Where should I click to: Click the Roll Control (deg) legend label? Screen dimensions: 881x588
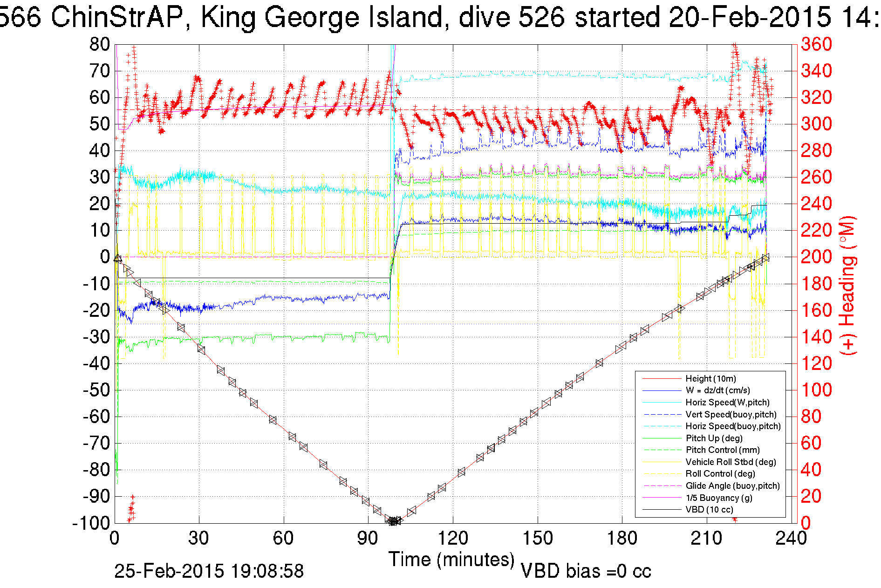point(720,473)
